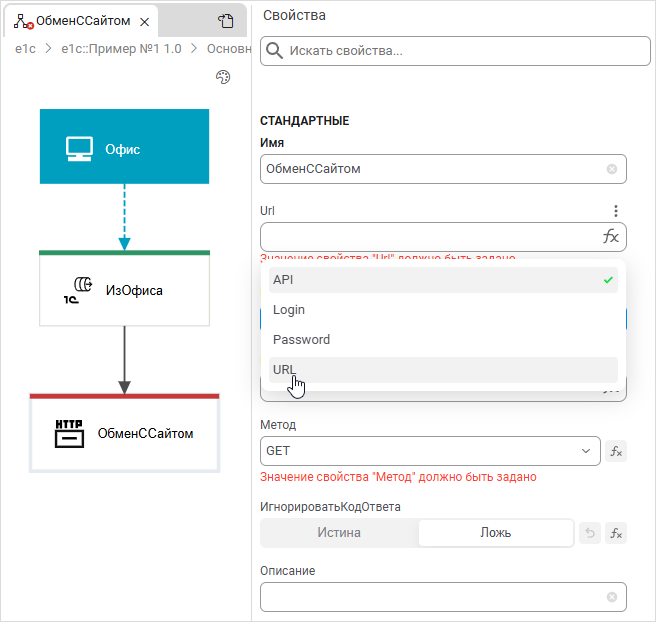Viewport: 656px width, 622px height.
Task: Select the HTTP icon on the ОбменССайтом node
Action: coord(69,433)
